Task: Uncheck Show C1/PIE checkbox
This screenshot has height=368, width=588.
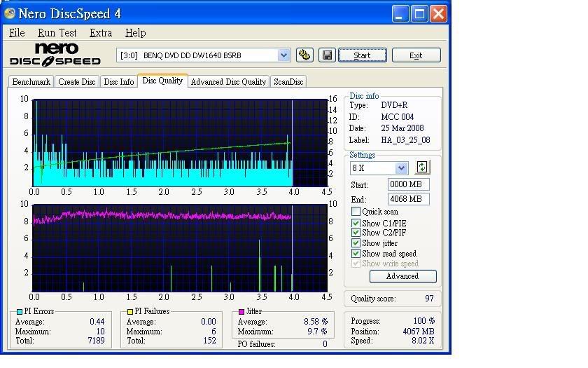Action: (x=356, y=223)
